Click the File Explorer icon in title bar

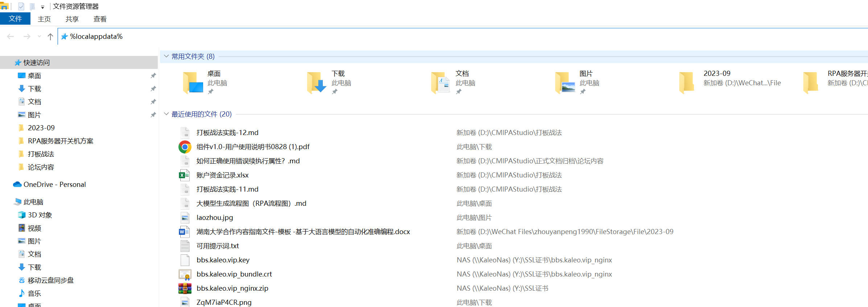coord(4,6)
